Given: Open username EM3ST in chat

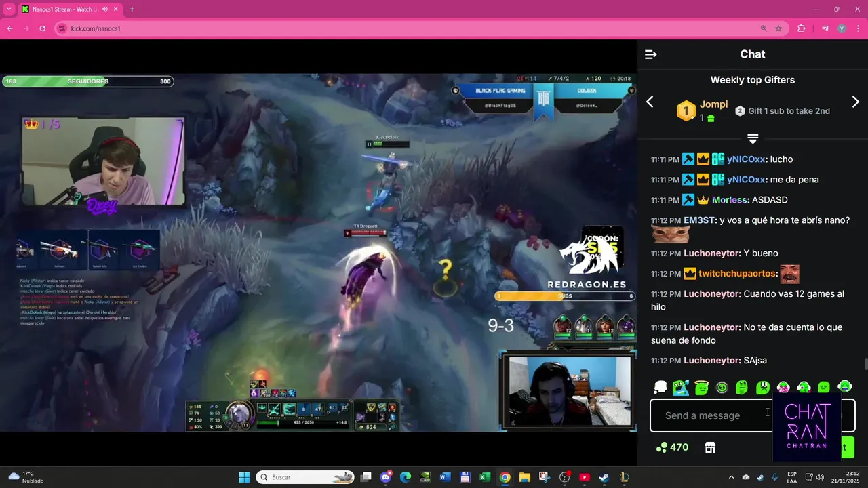Looking at the screenshot, I should 700,220.
